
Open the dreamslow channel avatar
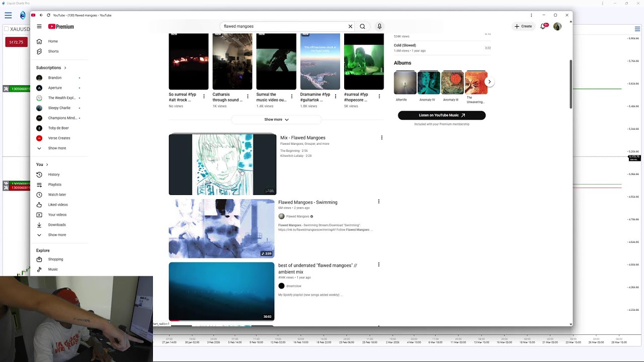coord(281,286)
